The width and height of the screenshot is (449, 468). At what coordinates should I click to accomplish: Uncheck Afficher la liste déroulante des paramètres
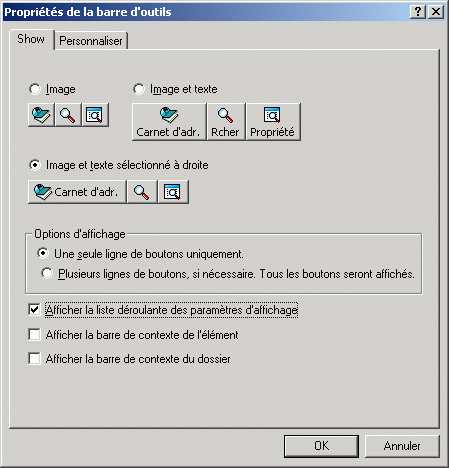[x=35, y=310]
